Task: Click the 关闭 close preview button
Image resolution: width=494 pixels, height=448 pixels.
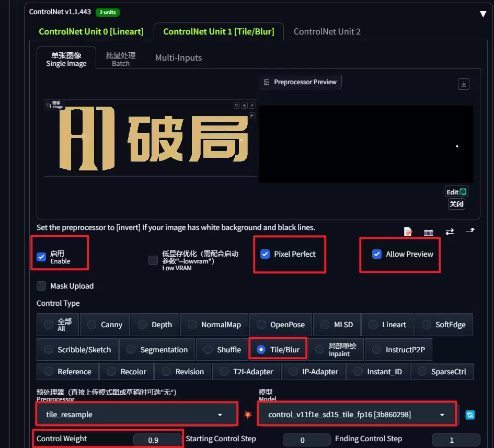Action: tap(456, 204)
